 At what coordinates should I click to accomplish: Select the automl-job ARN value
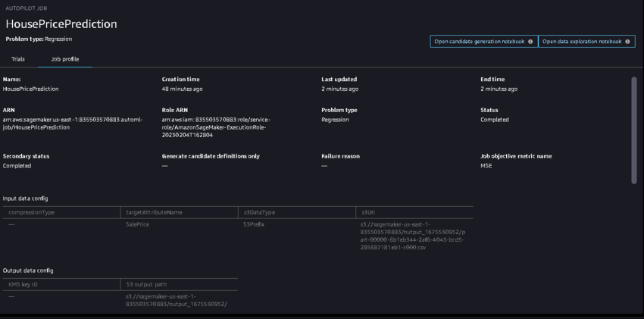(73, 124)
